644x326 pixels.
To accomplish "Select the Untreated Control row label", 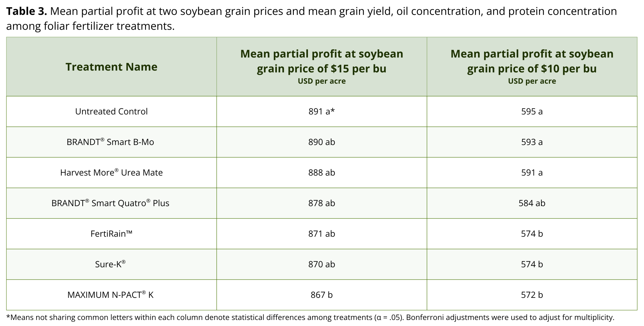I will pyautogui.click(x=111, y=111).
